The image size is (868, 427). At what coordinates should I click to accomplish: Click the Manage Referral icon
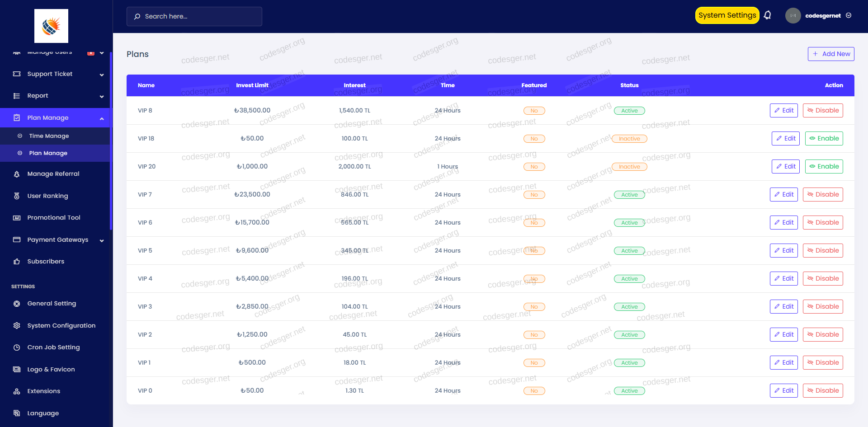pos(17,174)
